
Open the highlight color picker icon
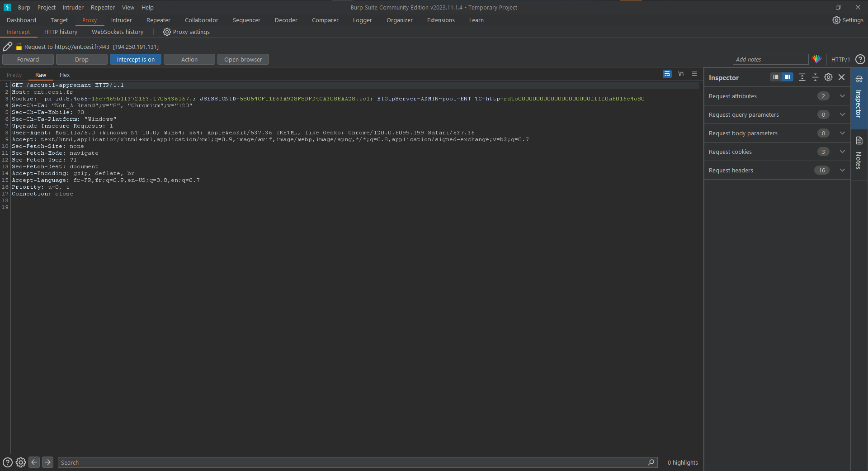[x=816, y=59]
